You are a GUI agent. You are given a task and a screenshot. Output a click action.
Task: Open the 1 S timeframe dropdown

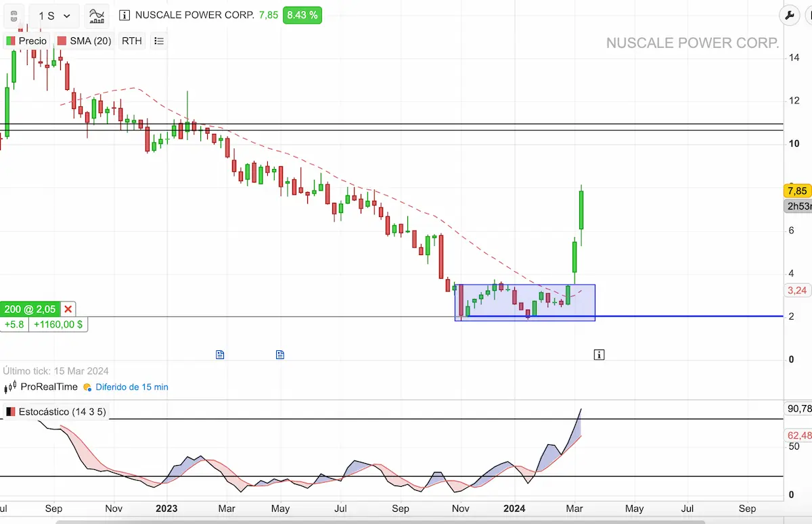pyautogui.click(x=53, y=16)
